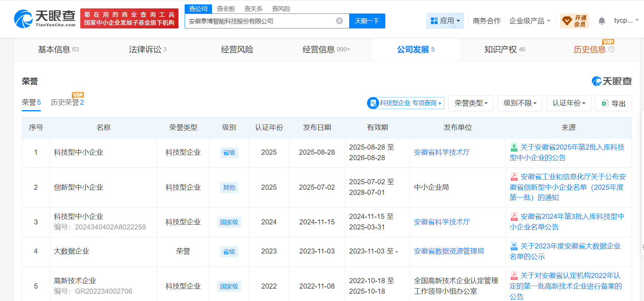Image resolution: width=644 pixels, height=301 pixels.
Task: Open the 历史信息 VIP tab
Action: coord(590,49)
